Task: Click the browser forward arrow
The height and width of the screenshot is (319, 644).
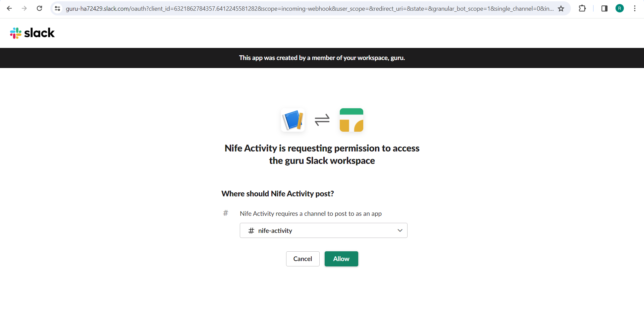Action: point(24,8)
